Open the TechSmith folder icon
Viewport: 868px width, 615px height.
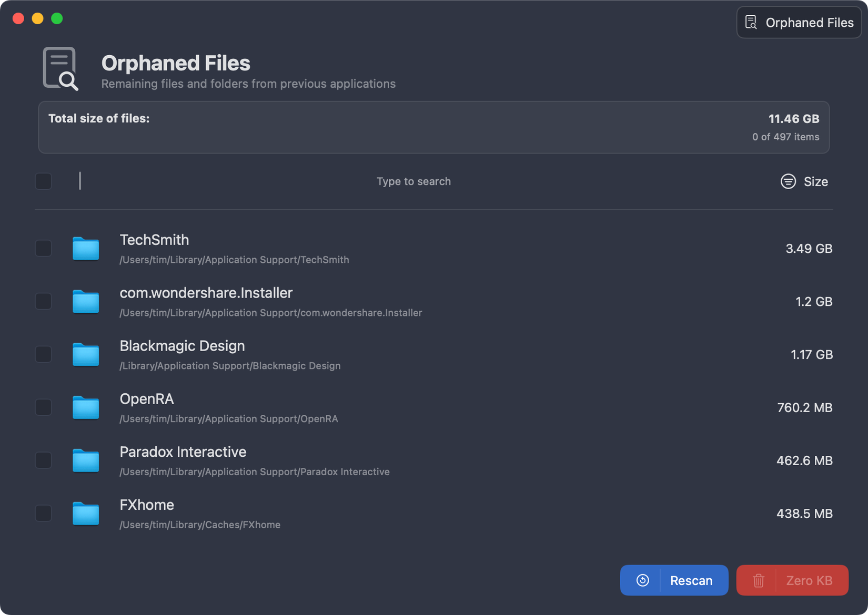coord(85,249)
